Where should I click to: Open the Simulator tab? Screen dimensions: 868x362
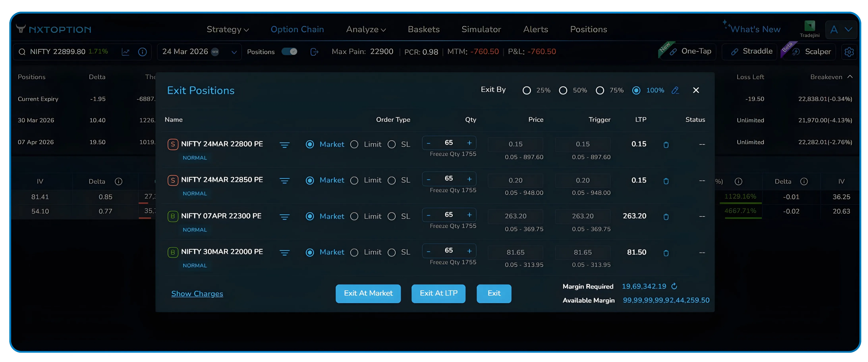point(481,29)
